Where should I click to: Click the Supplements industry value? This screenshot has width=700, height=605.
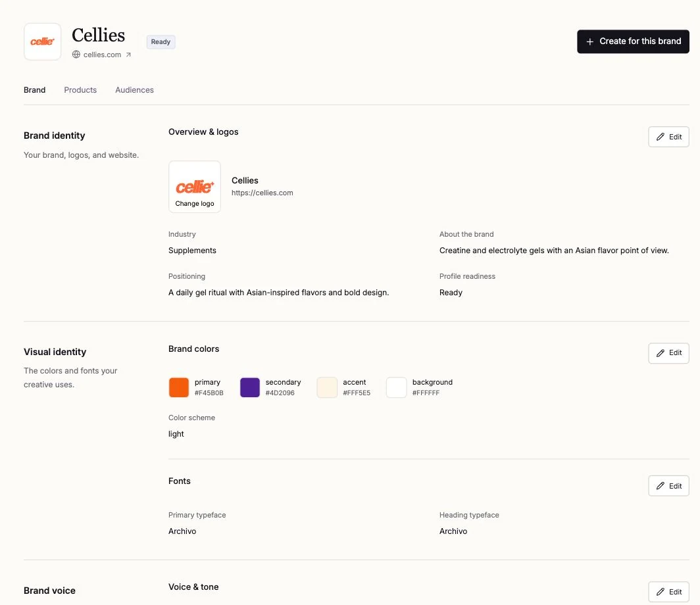coord(192,251)
